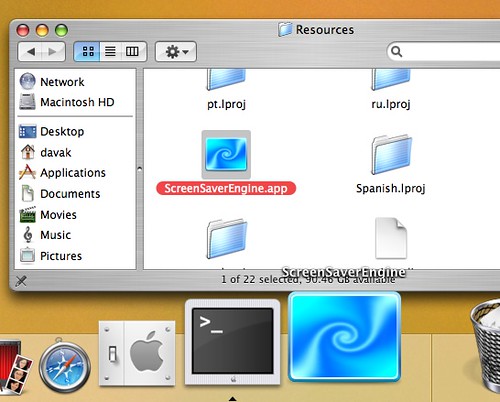This screenshot has width=500, height=402.
Task: Open the Trash in the Dock
Action: pyautogui.click(x=485, y=345)
